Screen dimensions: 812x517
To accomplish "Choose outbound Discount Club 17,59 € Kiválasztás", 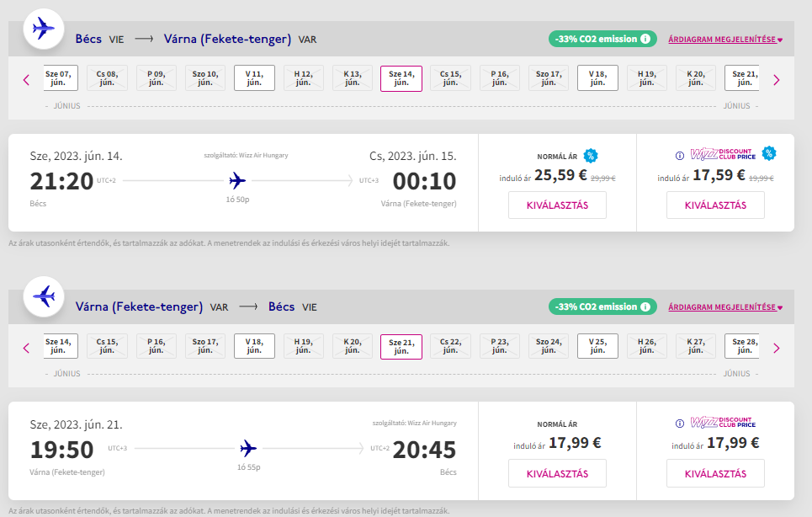I will pos(715,205).
